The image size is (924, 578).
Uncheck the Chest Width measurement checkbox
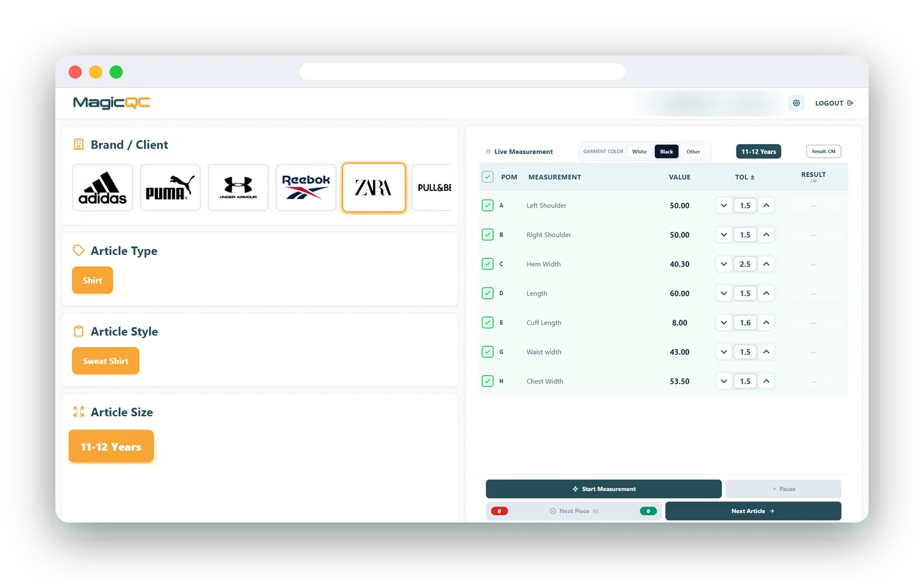pyautogui.click(x=488, y=381)
